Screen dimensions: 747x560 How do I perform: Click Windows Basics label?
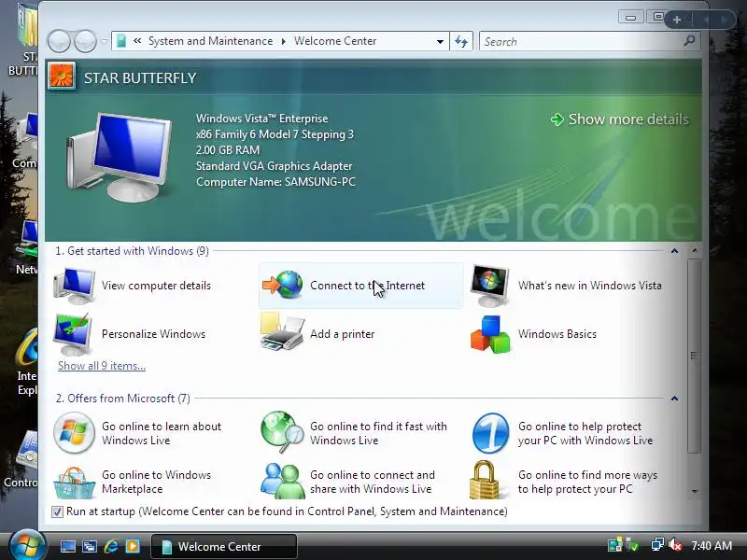point(557,334)
